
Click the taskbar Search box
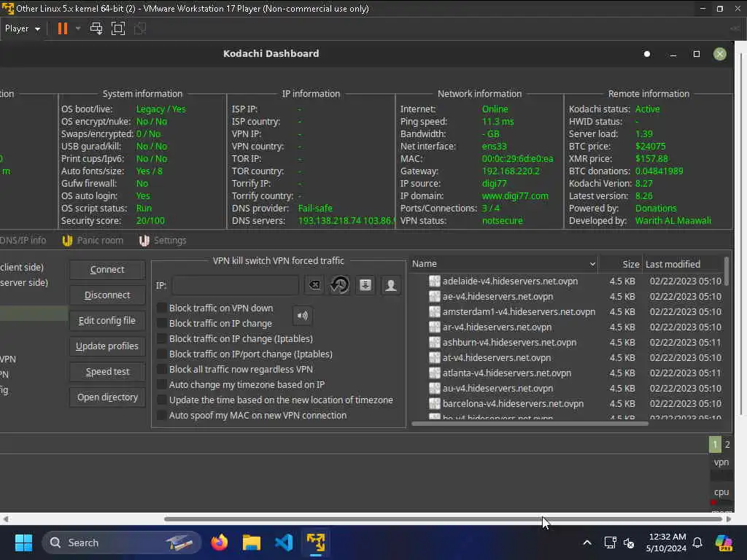pyautogui.click(x=122, y=542)
